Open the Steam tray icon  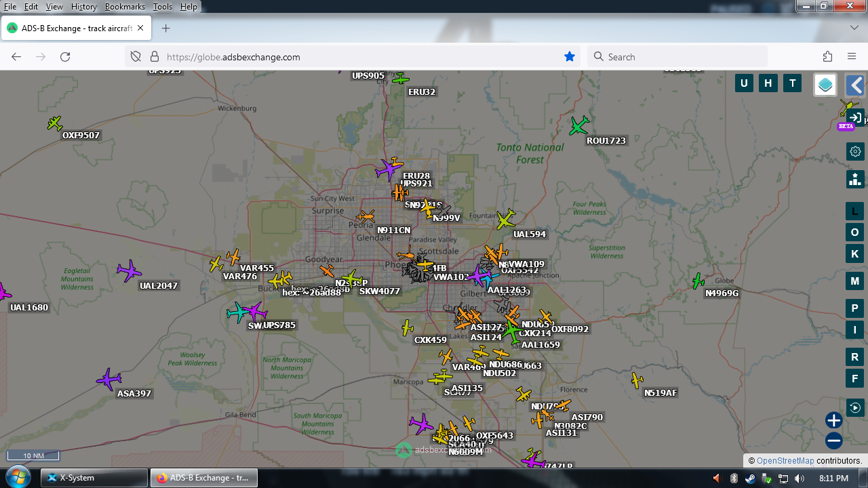point(750,479)
